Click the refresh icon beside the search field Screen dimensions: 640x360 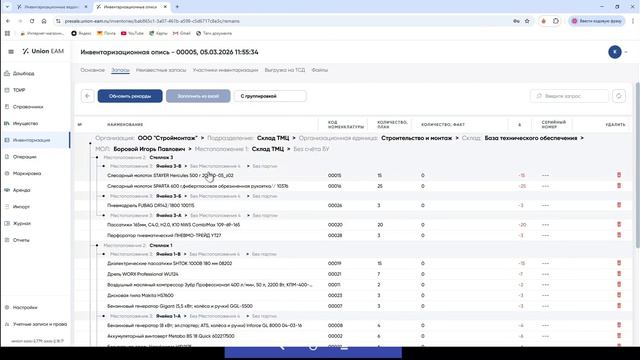[619, 96]
